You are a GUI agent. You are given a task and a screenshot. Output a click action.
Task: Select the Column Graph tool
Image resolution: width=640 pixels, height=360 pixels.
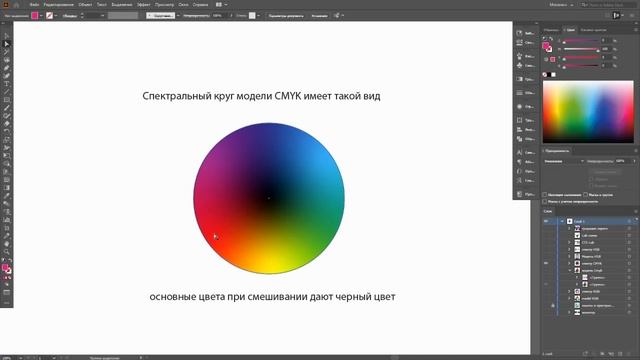point(7,220)
